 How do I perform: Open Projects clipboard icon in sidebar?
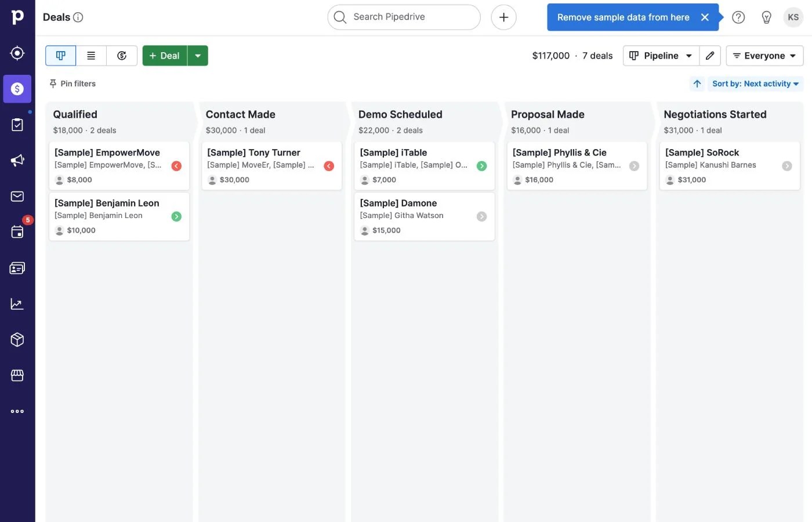coord(17,125)
